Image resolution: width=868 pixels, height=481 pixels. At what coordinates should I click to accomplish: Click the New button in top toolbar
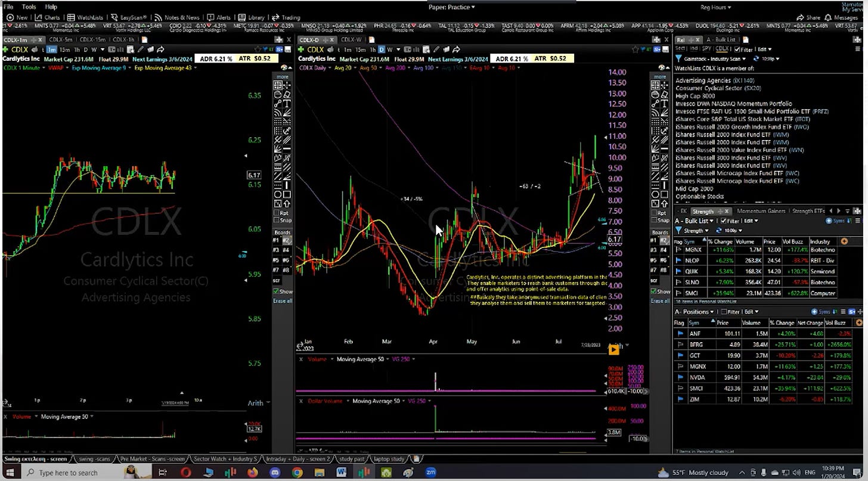click(x=17, y=17)
